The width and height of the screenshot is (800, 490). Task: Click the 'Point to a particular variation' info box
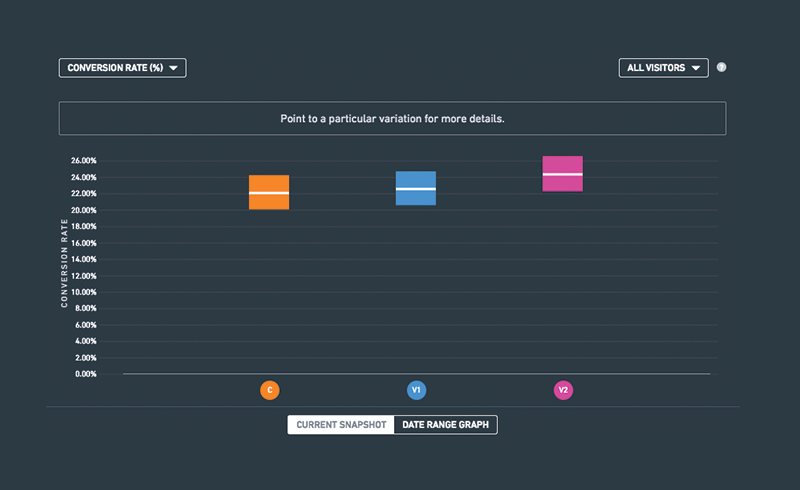392,118
